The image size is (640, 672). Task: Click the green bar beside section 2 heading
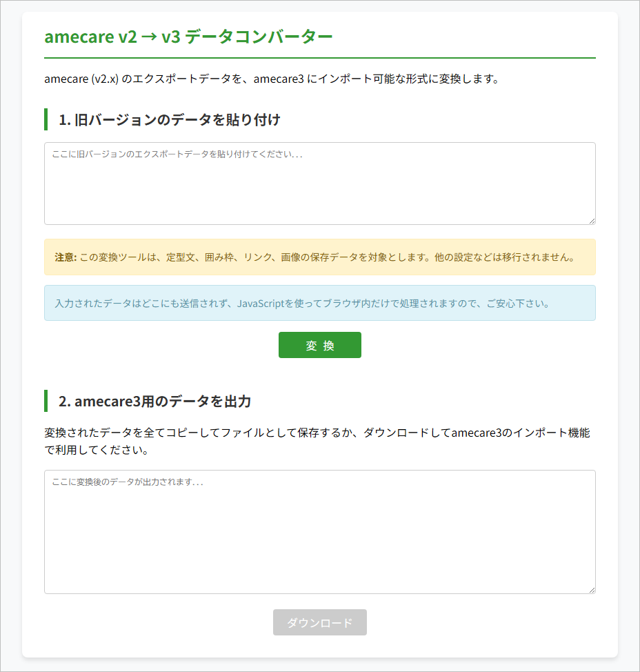[x=46, y=401]
